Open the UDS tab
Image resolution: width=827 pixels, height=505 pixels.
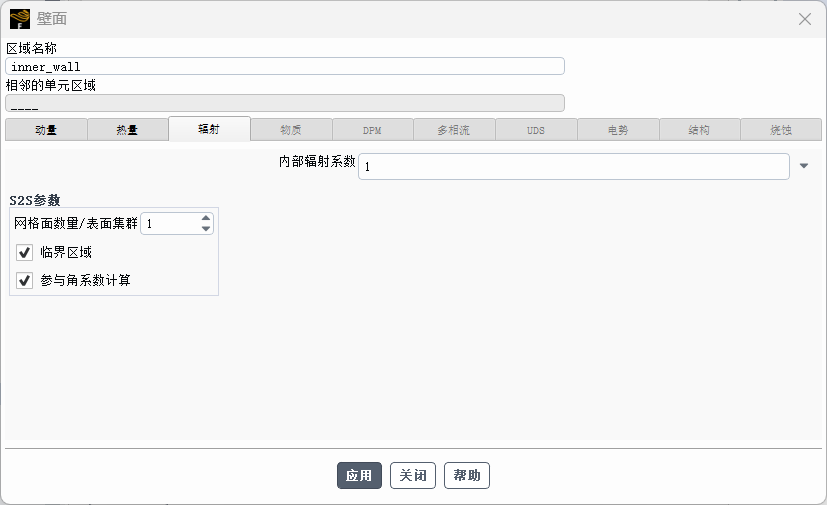(x=535, y=130)
